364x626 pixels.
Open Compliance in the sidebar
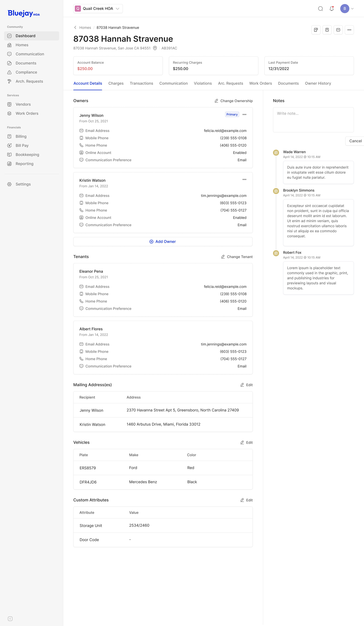point(26,72)
